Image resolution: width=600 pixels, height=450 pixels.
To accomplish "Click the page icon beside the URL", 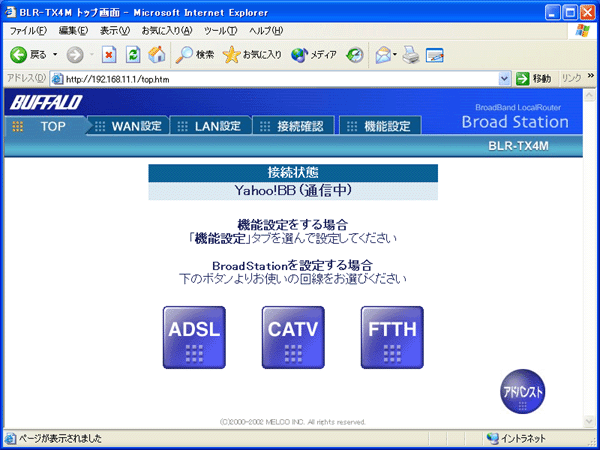I will coord(57,79).
